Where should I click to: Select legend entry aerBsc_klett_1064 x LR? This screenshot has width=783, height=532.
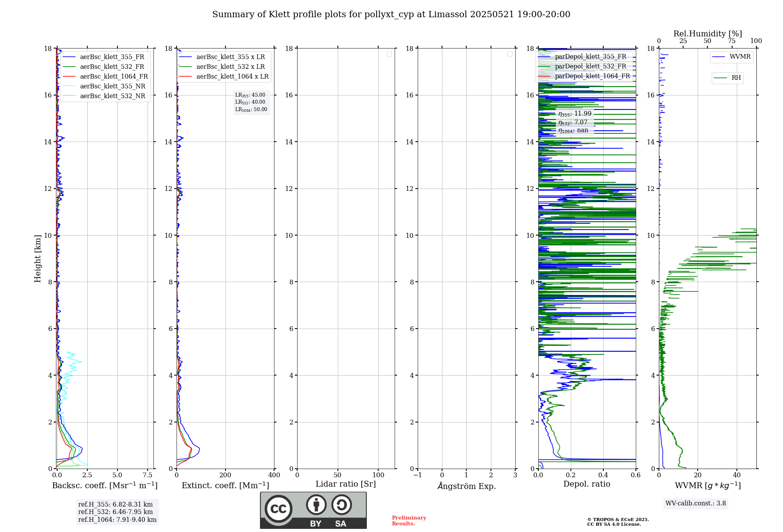tap(224, 77)
